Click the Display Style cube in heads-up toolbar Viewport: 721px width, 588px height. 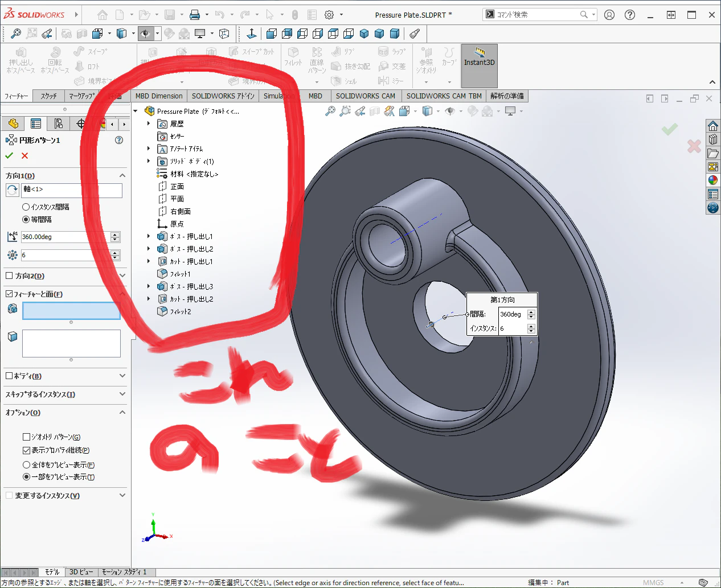click(x=427, y=112)
